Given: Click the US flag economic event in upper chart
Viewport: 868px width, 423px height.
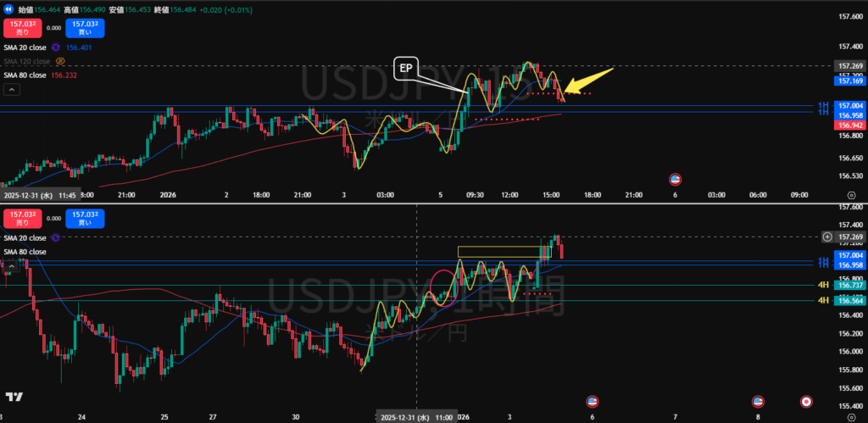Looking at the screenshot, I should click(676, 179).
